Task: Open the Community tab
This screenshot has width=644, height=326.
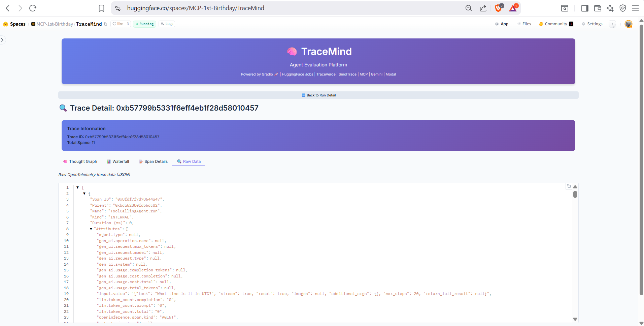Action: [556, 24]
